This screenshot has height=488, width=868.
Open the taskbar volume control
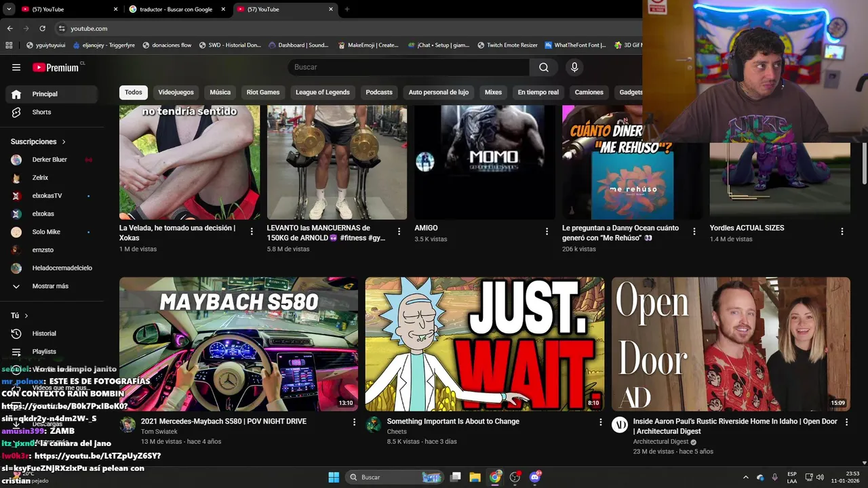coord(820,477)
